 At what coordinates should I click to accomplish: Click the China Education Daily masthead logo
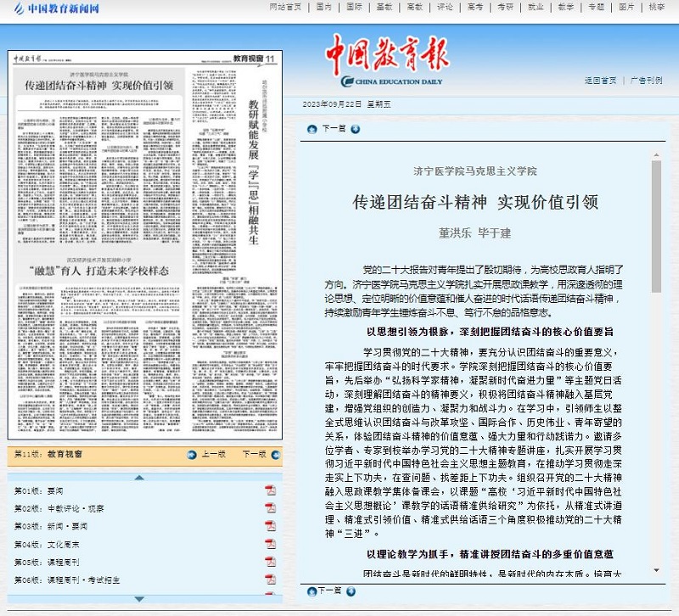coord(388,63)
